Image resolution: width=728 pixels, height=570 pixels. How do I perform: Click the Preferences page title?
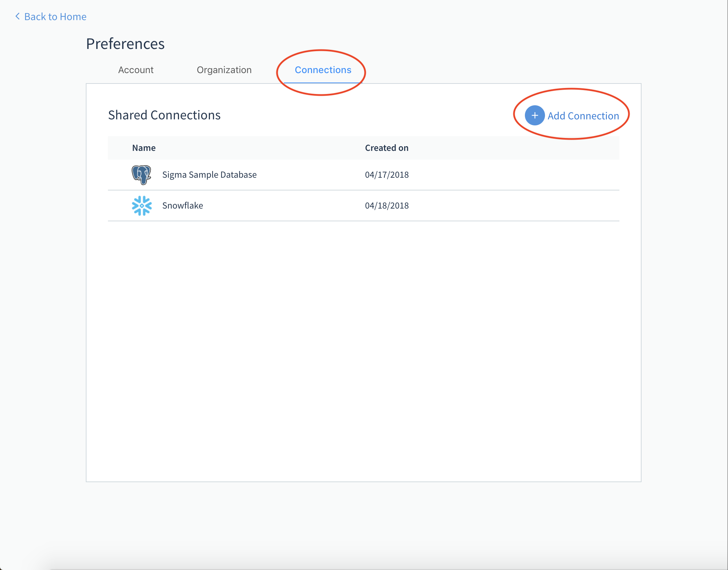click(125, 44)
